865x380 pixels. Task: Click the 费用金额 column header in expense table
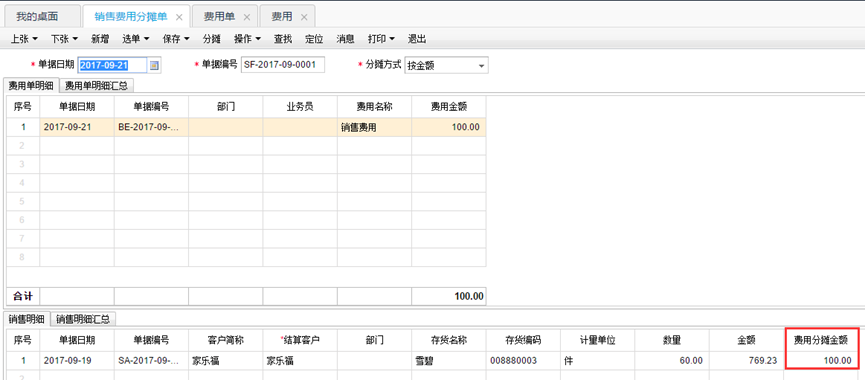tap(449, 106)
